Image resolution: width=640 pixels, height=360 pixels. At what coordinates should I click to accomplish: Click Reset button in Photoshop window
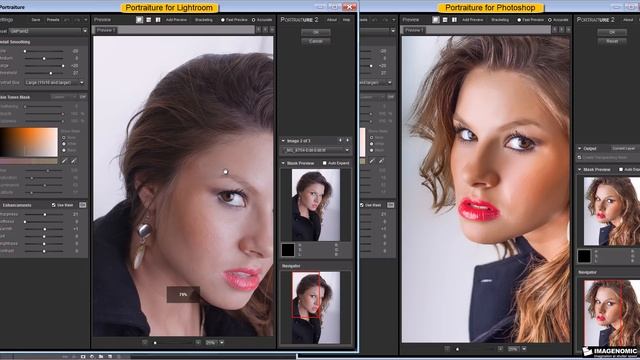[x=612, y=41]
